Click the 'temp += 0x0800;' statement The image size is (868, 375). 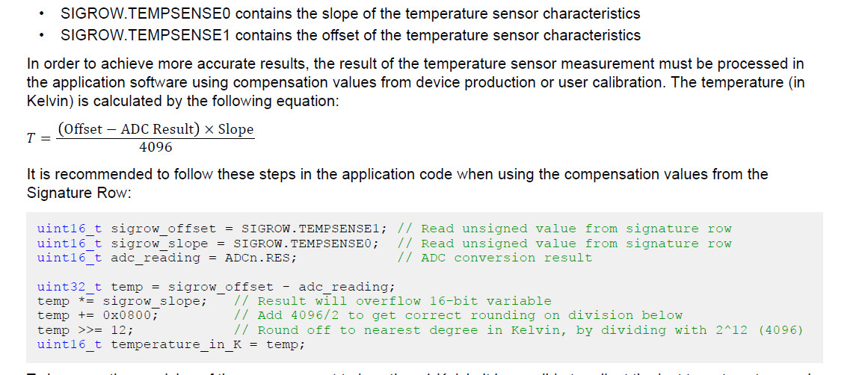(x=98, y=316)
